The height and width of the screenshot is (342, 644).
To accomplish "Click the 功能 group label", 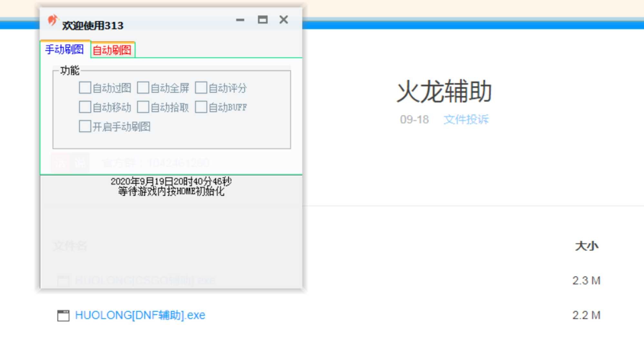I will coord(70,70).
